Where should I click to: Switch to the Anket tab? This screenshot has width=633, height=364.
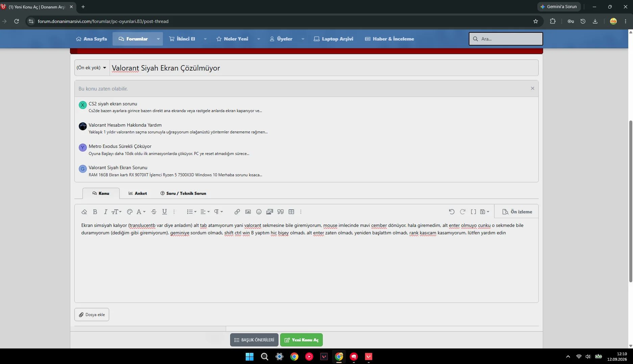pos(138,193)
